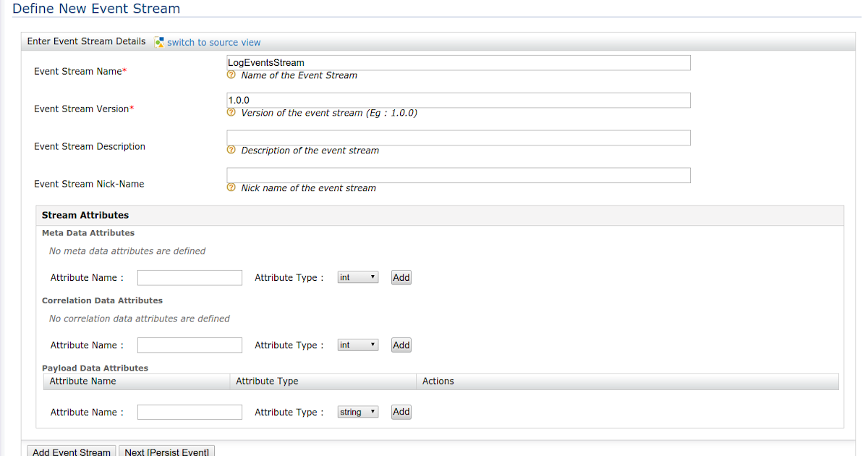Click Add in the Correlation Data Attributes section
Screen dimensions: 868x456
click(401, 345)
